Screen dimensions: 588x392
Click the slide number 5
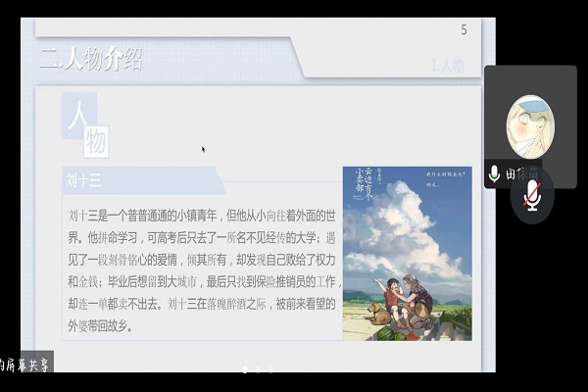[x=464, y=30]
